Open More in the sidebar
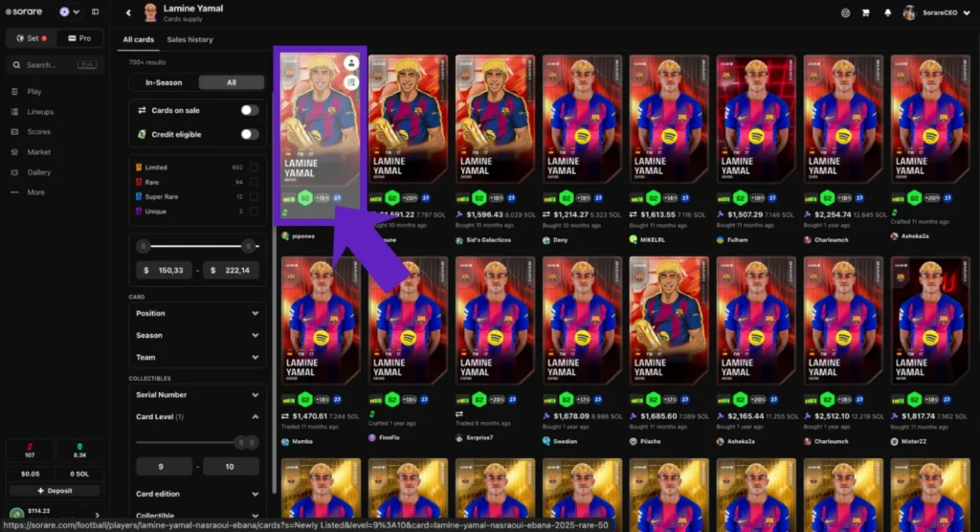The height and width of the screenshot is (532, 980). tap(35, 192)
